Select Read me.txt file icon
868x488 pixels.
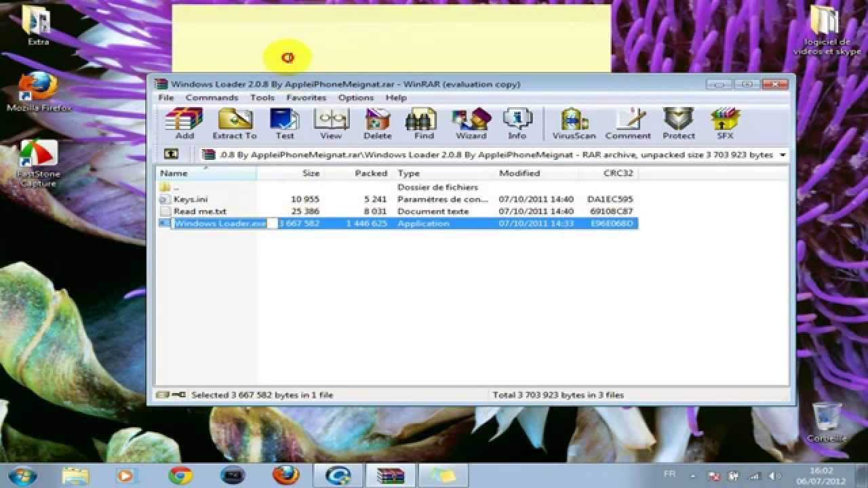point(165,211)
